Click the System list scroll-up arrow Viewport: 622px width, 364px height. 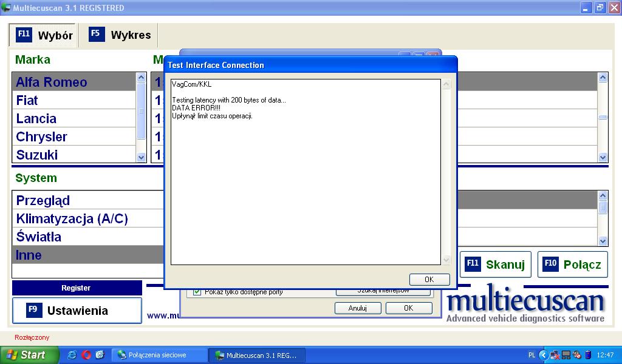(x=603, y=196)
